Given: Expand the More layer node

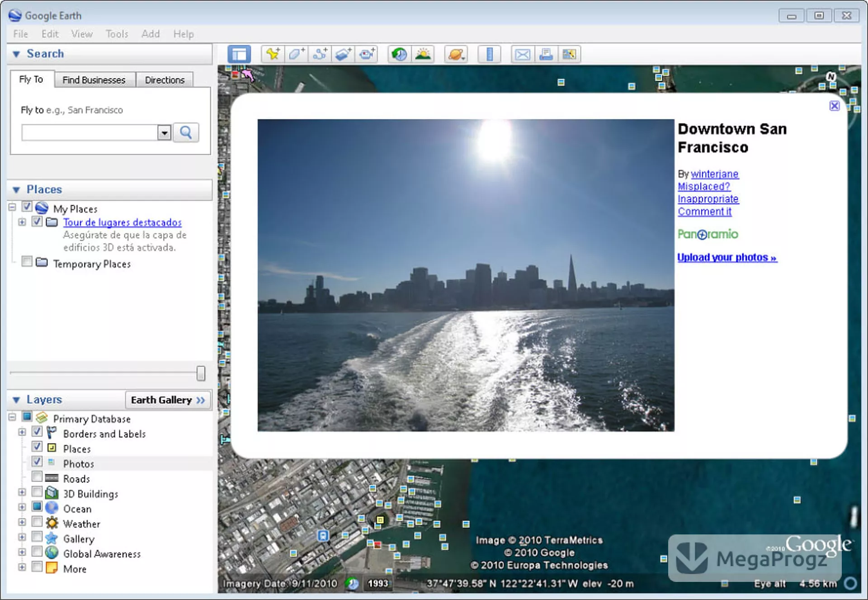Looking at the screenshot, I should click(22, 567).
